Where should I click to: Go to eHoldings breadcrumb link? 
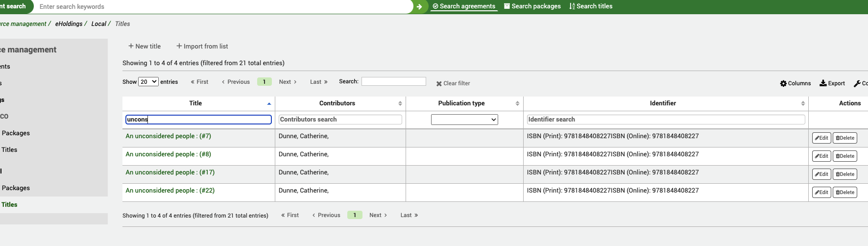(x=69, y=24)
